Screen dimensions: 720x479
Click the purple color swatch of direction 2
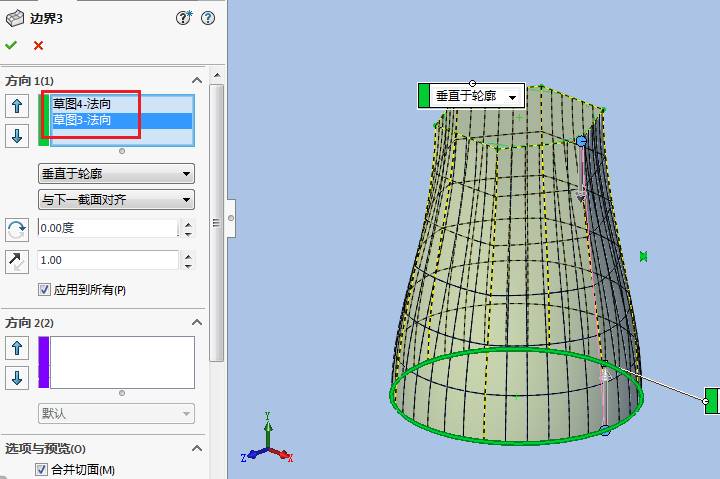pos(44,362)
